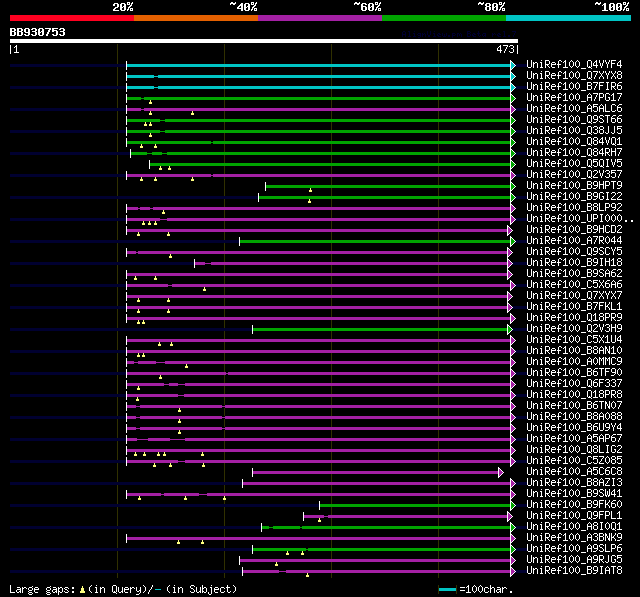Click the purple arrowhead beside UniRef100_Q9FPL1
This screenshot has height=597, width=640.
510,517
